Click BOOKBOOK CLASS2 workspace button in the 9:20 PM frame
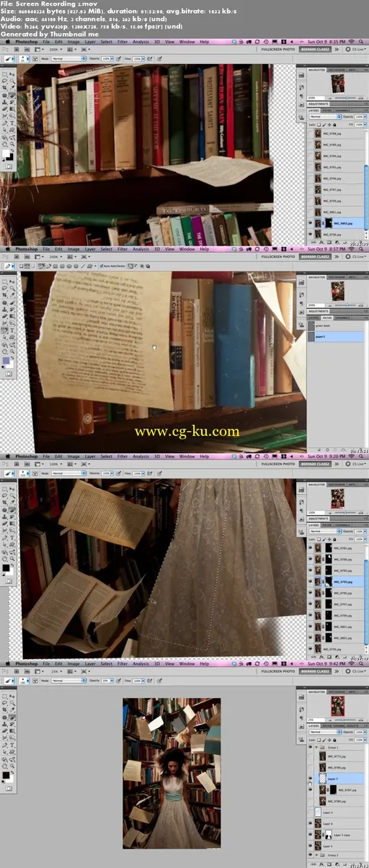The width and height of the screenshot is (369, 868). point(314,465)
